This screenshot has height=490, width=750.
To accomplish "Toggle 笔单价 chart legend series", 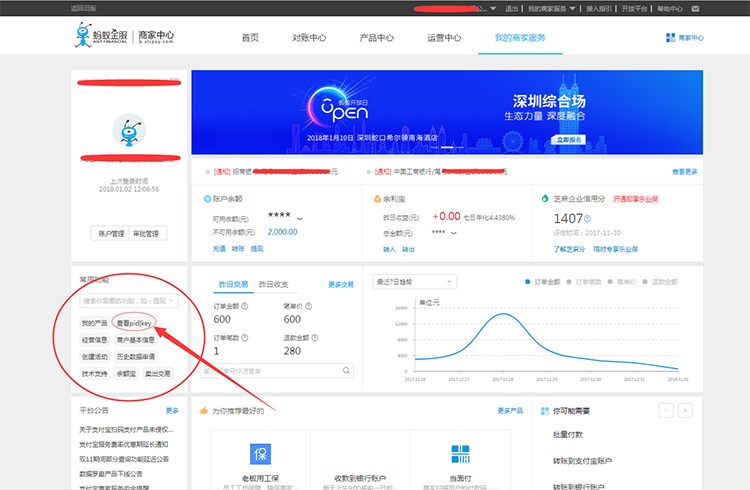I will point(622,282).
